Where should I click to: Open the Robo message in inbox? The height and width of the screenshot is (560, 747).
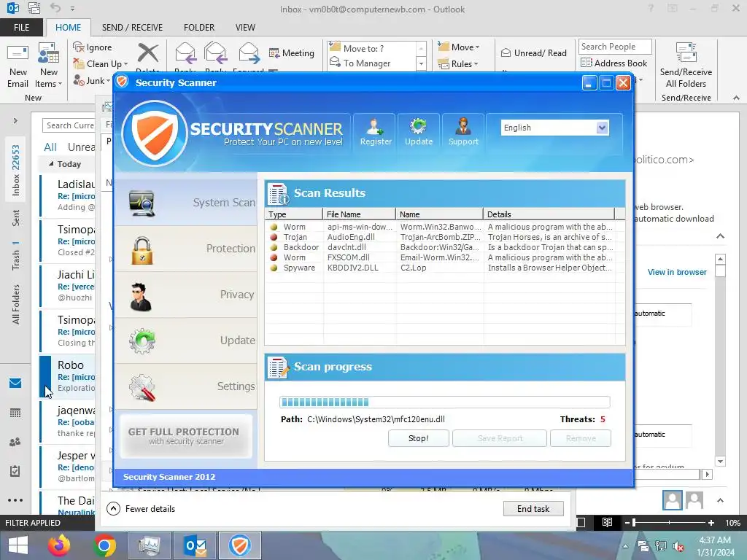pos(68,376)
